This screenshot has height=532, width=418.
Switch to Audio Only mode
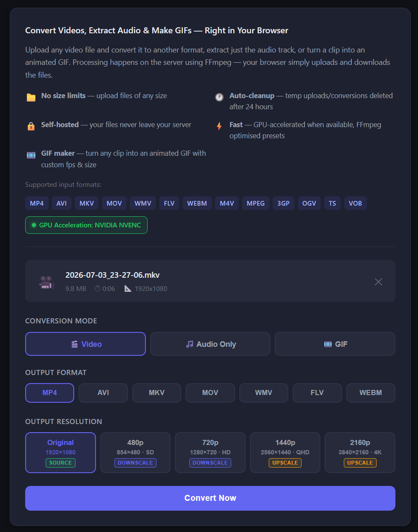[x=210, y=344]
